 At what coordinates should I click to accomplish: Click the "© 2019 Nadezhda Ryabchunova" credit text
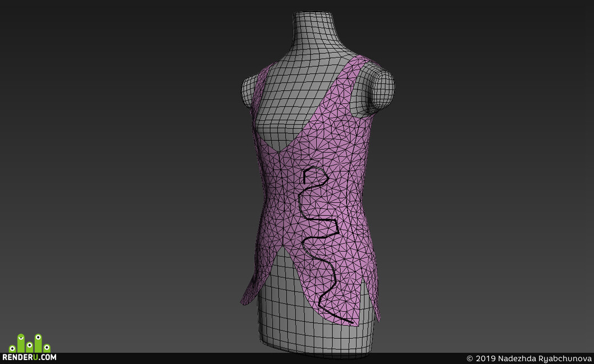tap(529, 358)
